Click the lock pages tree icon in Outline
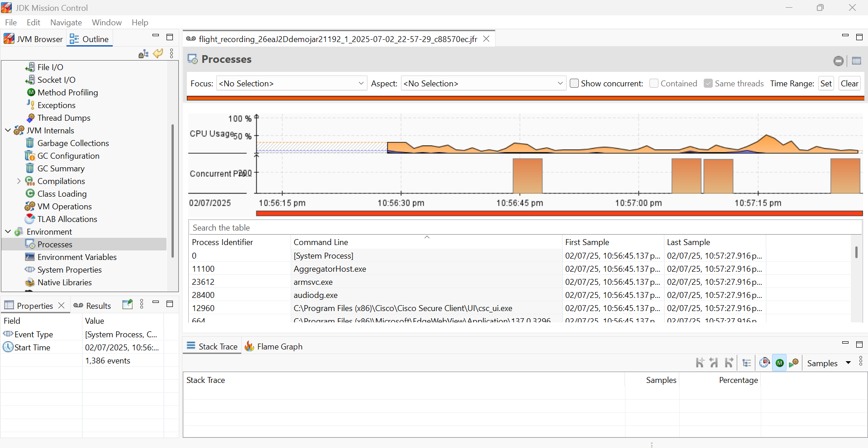The width and height of the screenshot is (868, 448). [143, 54]
